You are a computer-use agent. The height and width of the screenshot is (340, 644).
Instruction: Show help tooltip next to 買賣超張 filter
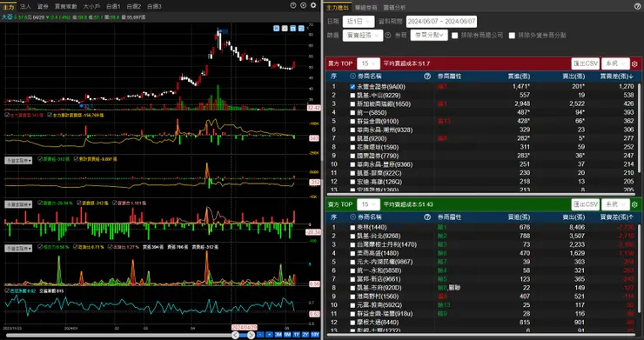point(388,36)
